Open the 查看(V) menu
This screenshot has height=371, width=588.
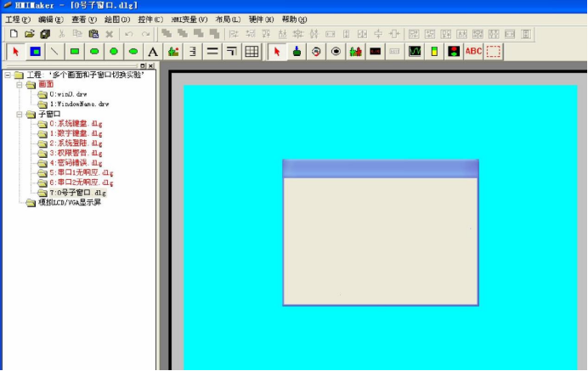click(84, 20)
